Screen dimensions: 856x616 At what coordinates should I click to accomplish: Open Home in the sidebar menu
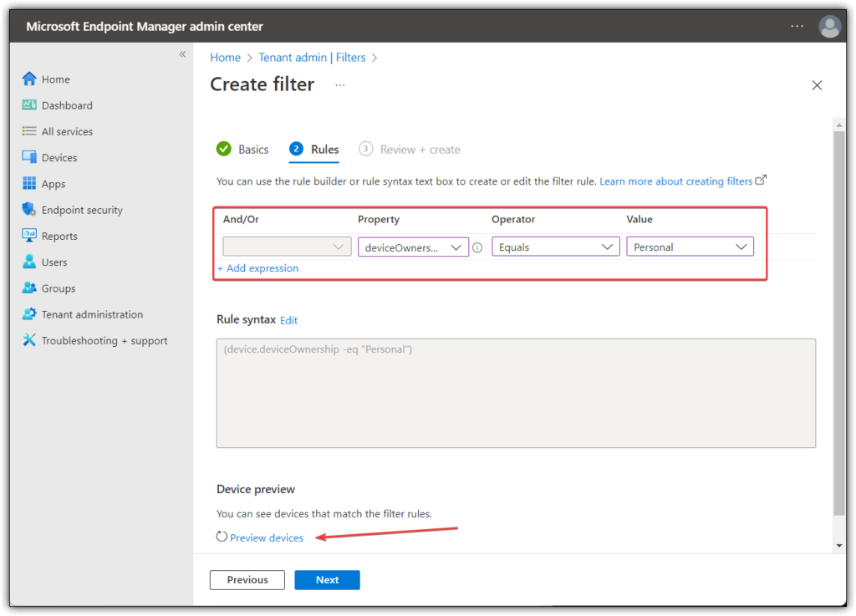click(x=56, y=79)
